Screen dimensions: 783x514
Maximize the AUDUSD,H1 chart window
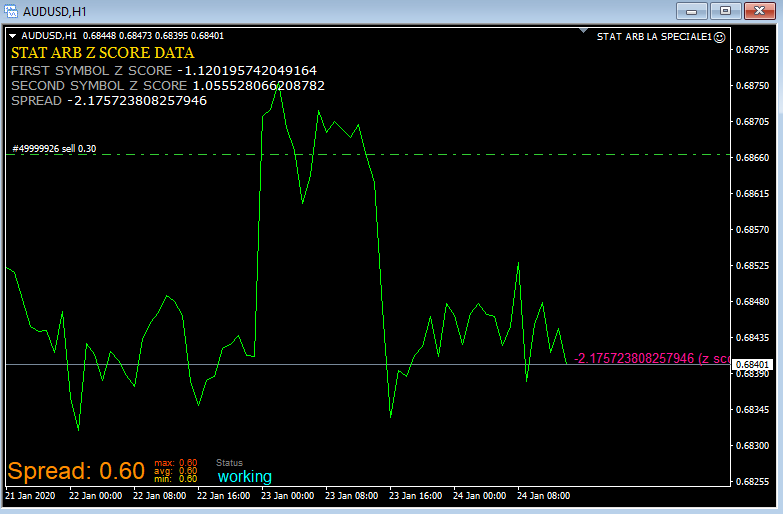(x=725, y=11)
